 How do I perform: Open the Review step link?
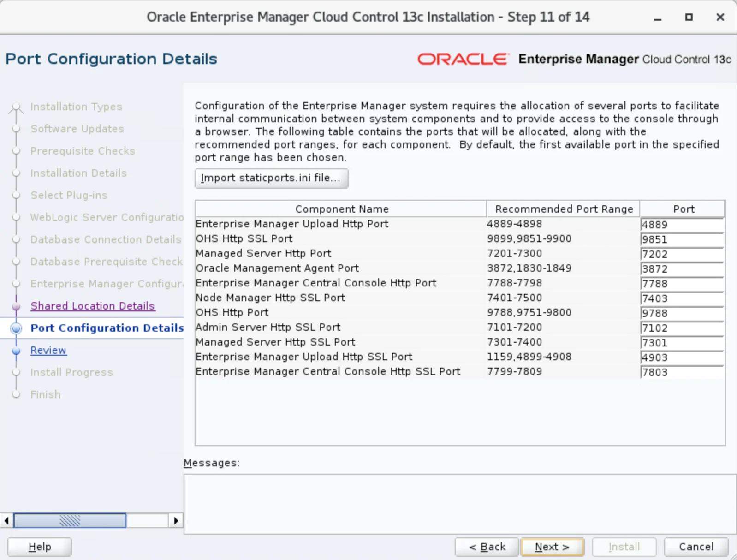[x=48, y=350]
